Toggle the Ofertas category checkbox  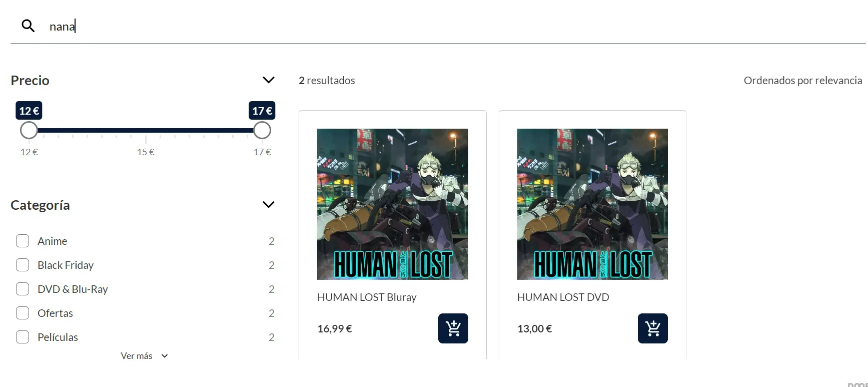[23, 313]
